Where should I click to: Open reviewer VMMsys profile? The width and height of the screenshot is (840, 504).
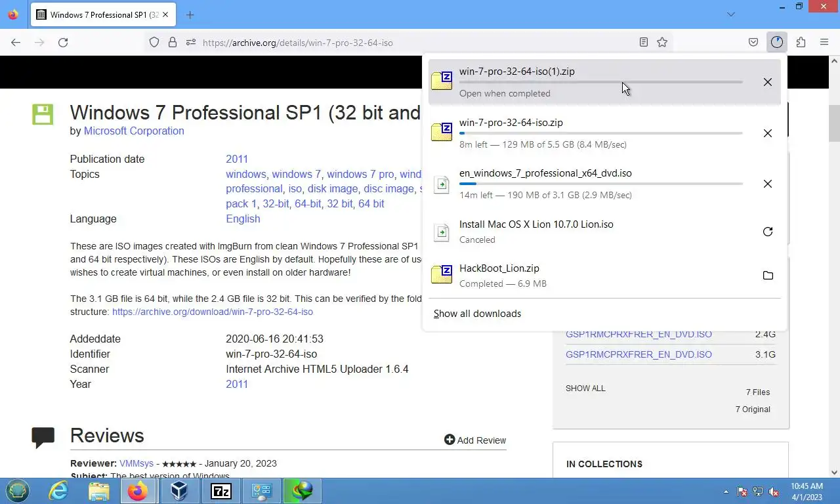(x=136, y=463)
